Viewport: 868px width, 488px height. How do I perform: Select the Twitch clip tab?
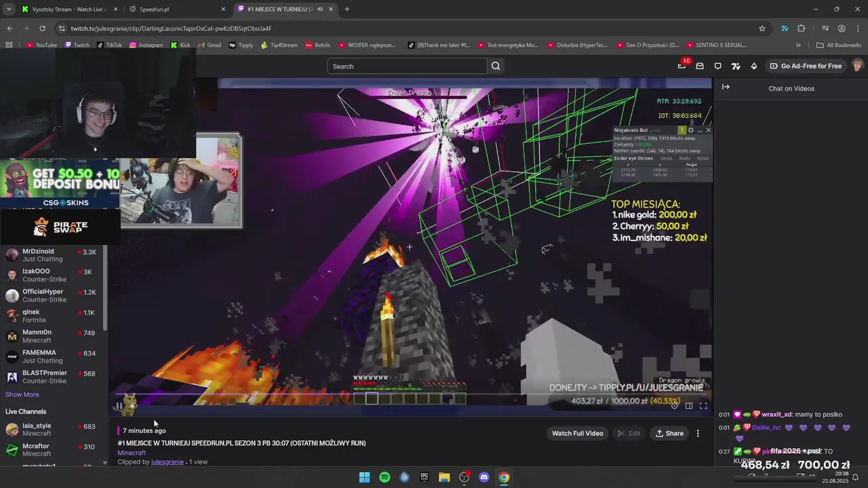tap(278, 9)
